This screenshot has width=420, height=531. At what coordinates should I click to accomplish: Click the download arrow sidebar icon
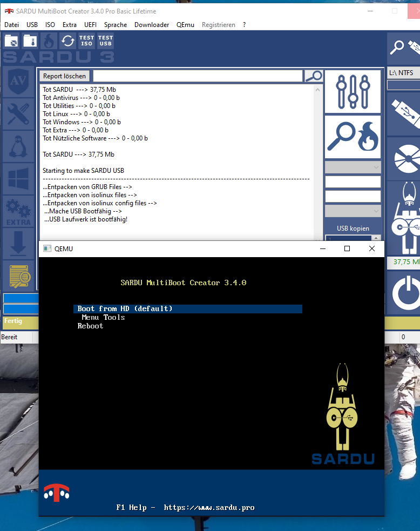[18, 244]
